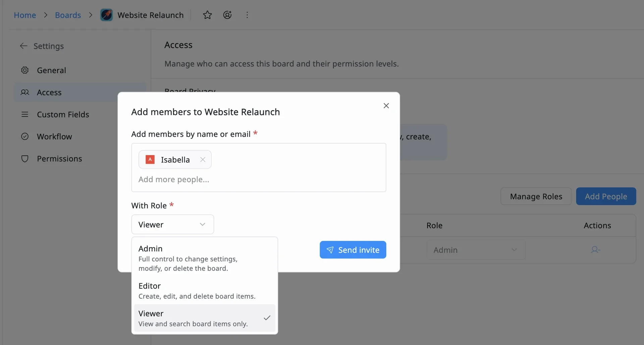Open the General settings section
The image size is (644, 345).
click(51, 70)
